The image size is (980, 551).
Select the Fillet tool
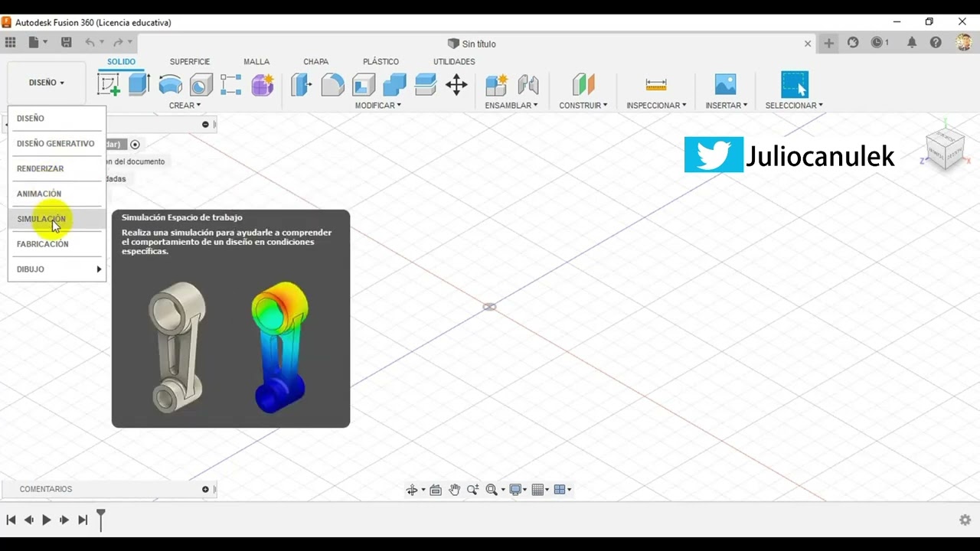(332, 84)
